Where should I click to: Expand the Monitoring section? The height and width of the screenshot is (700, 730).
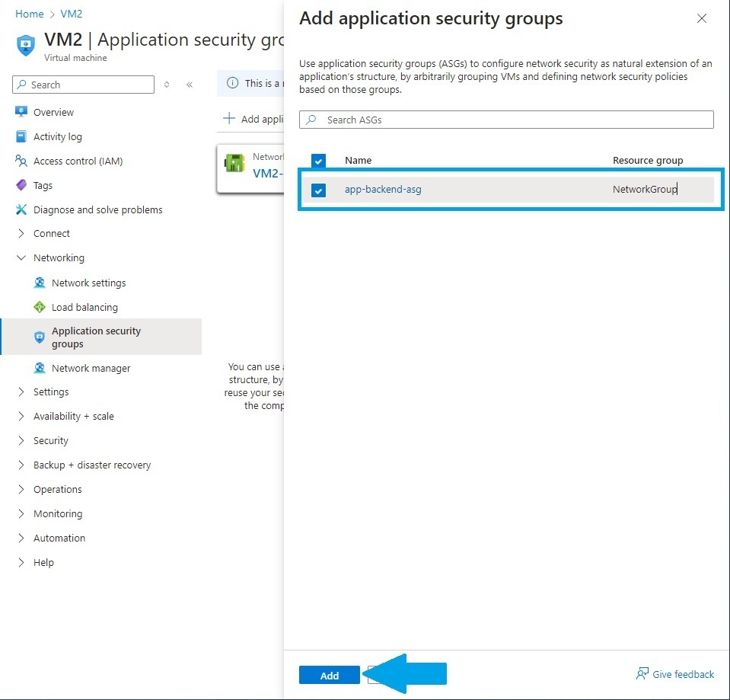tap(58, 513)
